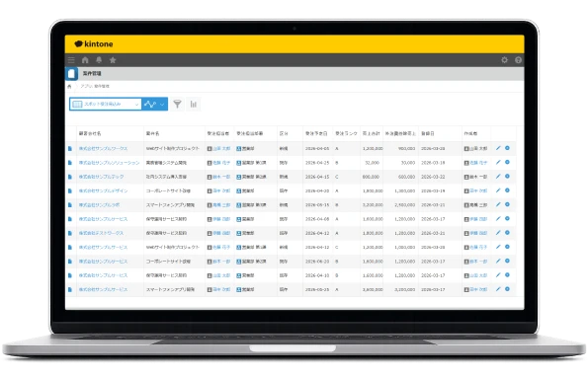Open the sales rep name link in the first row
The width and height of the screenshot is (588, 378).
(x=221, y=149)
